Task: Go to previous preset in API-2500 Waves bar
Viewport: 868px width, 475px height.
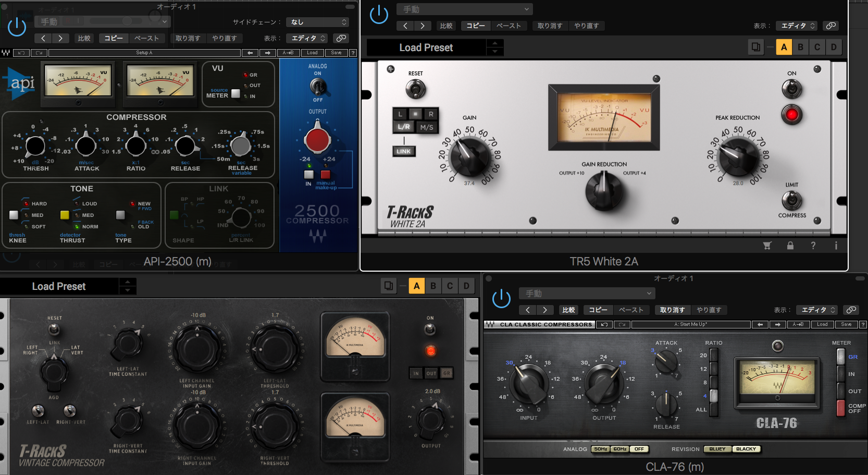Action: (x=250, y=53)
